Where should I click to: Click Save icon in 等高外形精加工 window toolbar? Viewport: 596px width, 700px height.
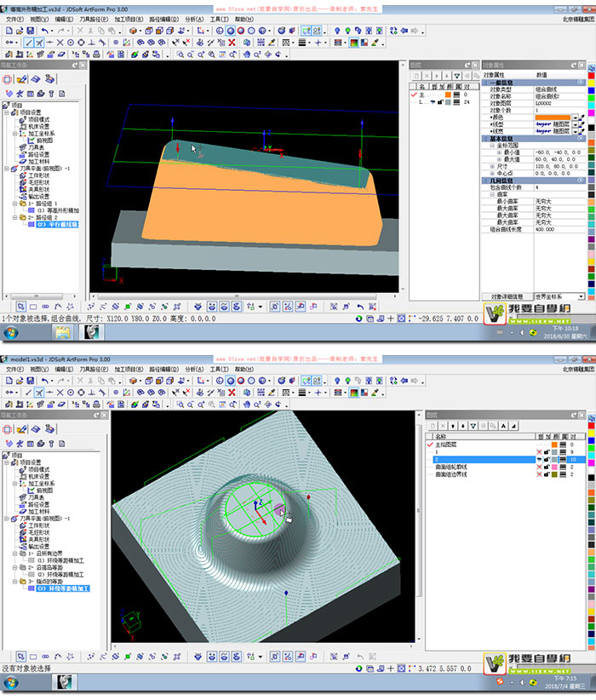(x=31, y=31)
